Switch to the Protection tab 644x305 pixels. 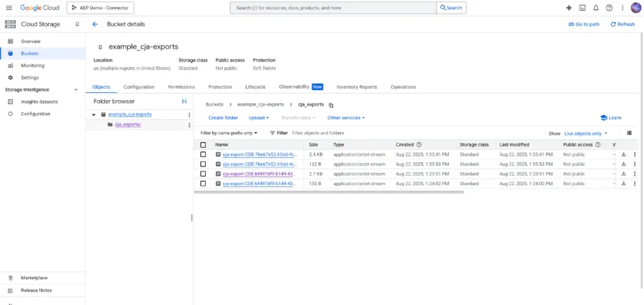coord(220,87)
